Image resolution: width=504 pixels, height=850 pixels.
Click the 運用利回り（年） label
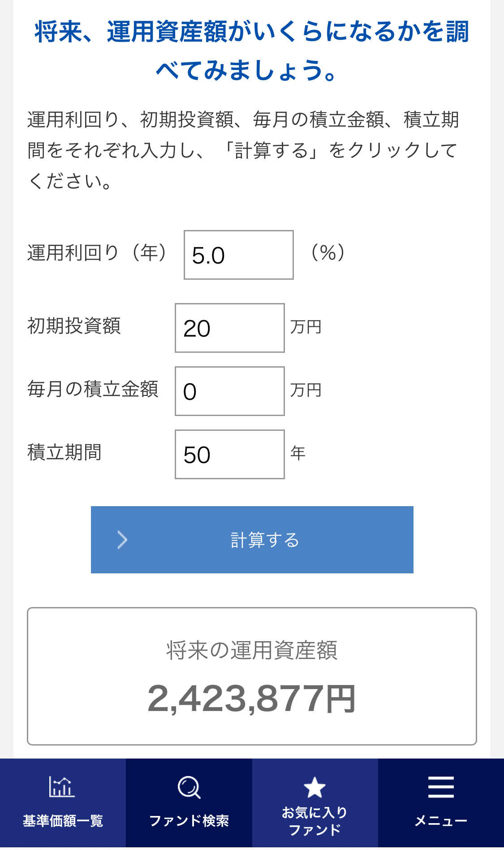point(98,253)
